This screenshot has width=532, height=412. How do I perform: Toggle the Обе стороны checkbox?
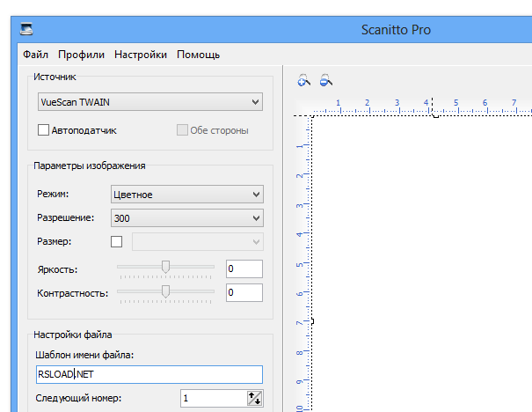pos(182,130)
